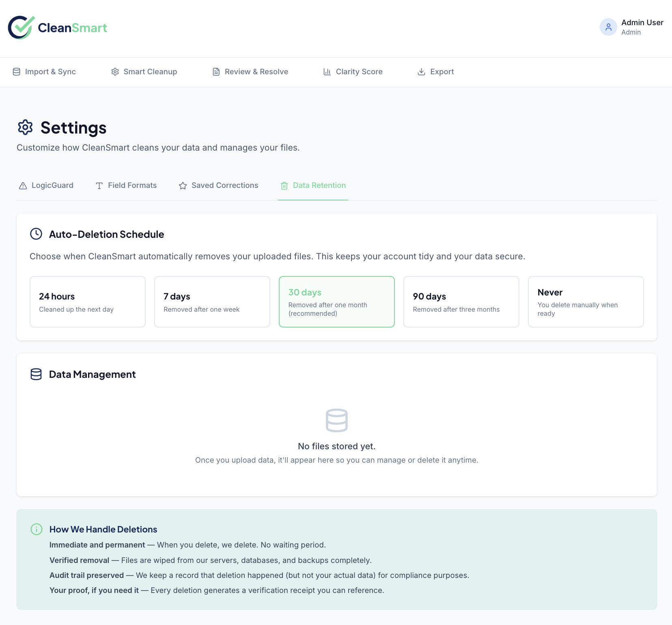Click the Settings gear icon beside heading
The height and width of the screenshot is (625, 672).
click(x=25, y=127)
